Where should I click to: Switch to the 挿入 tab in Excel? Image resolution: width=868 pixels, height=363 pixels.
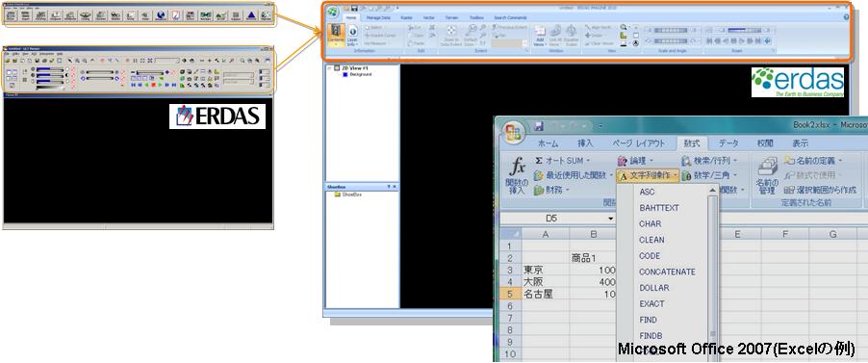[585, 143]
